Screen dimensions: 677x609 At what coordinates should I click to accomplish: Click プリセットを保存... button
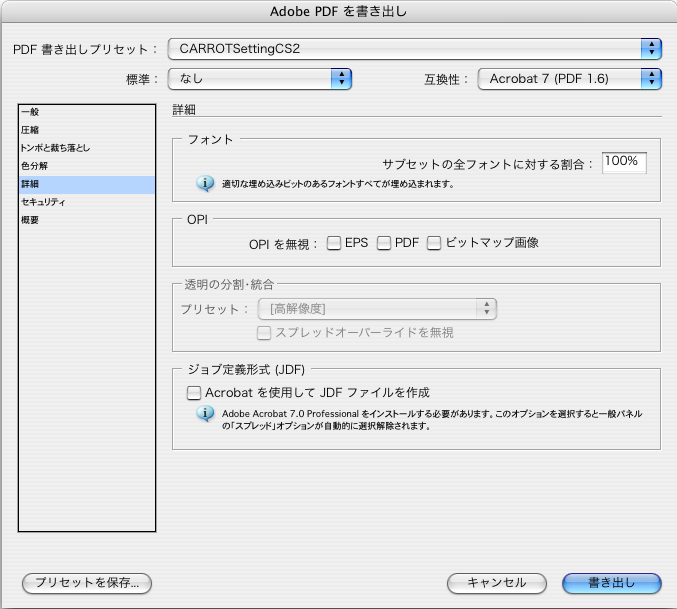(87, 583)
